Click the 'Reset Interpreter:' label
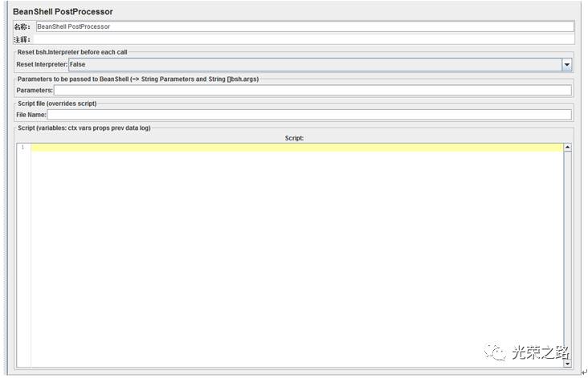Image resolution: width=588 pixels, height=378 pixels. [x=42, y=64]
